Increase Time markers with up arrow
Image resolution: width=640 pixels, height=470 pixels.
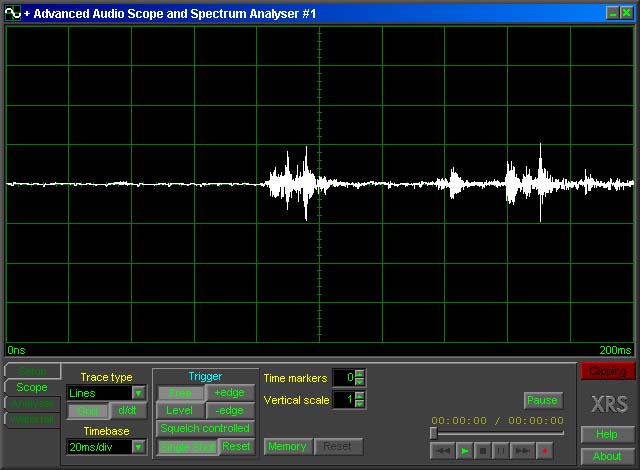pyautogui.click(x=360, y=374)
